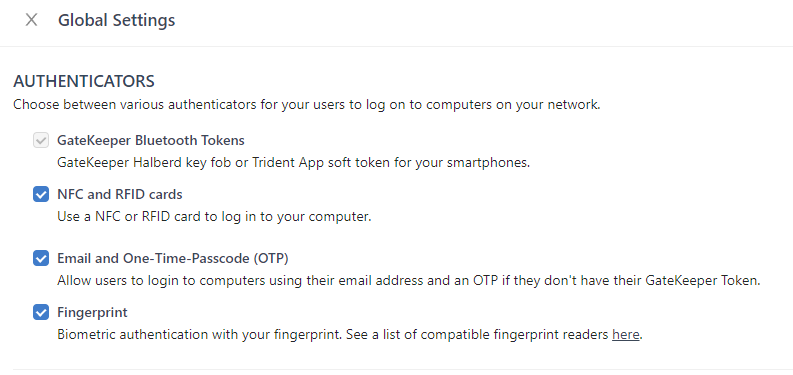793x375 pixels.
Task: Click the horizontal divider below the Global Settings header
Action: tap(396, 47)
